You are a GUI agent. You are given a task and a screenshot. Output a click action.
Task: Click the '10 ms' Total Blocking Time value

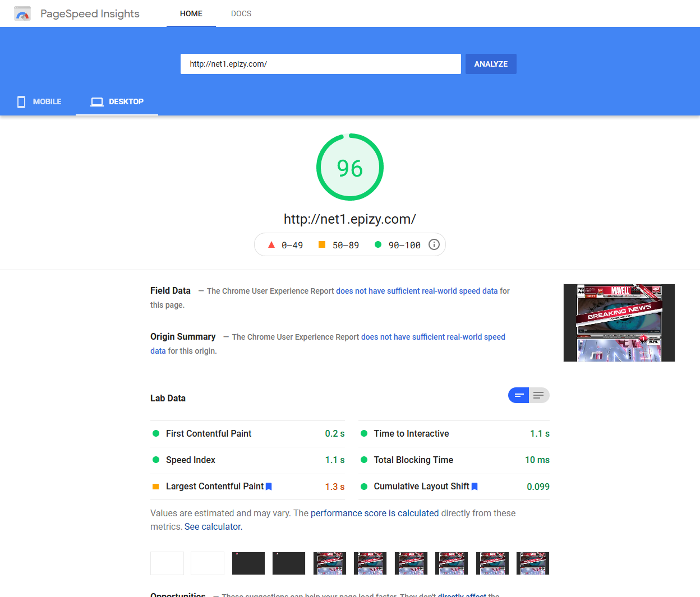537,460
